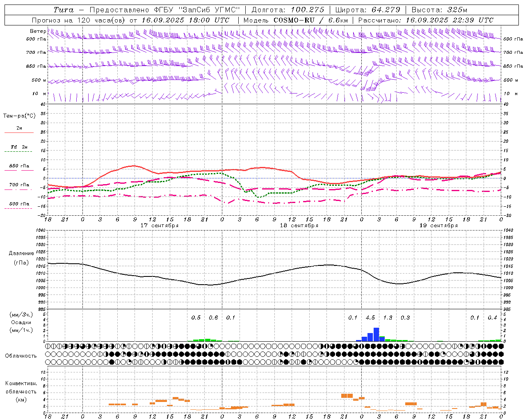The image size is (525, 420).
Task: Click the "Облачность" cloud cover label
Action: click(21, 356)
